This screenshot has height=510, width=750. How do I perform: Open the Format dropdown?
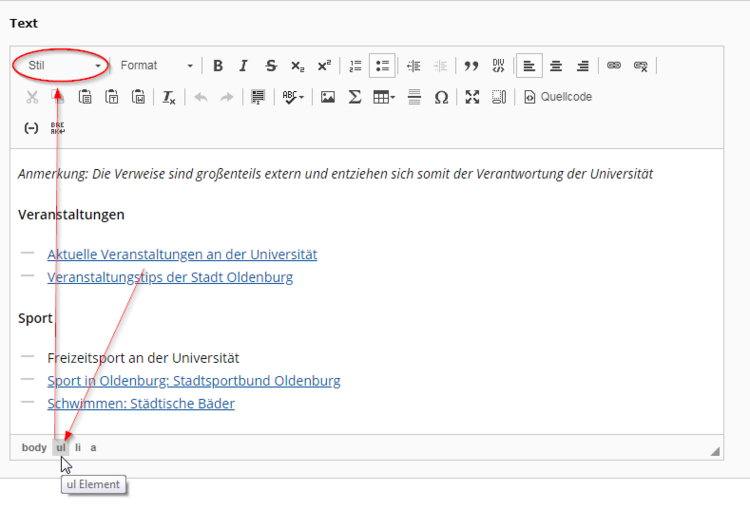(x=156, y=66)
